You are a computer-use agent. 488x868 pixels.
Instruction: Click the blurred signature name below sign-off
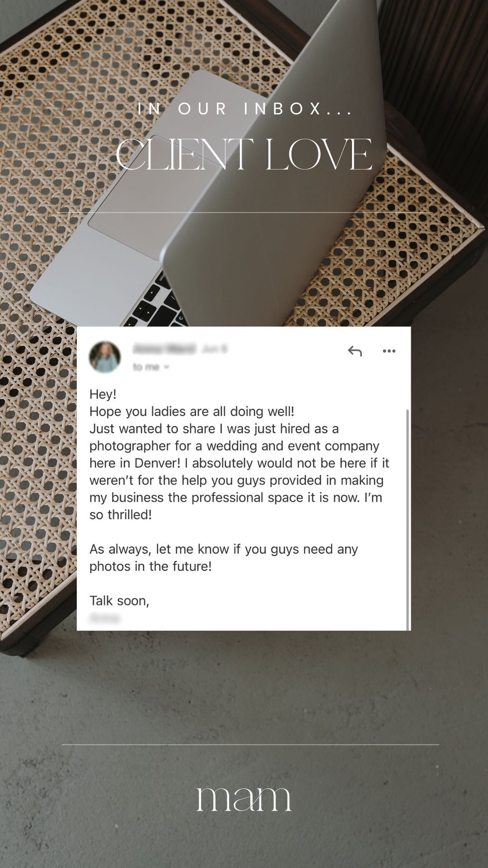click(105, 618)
